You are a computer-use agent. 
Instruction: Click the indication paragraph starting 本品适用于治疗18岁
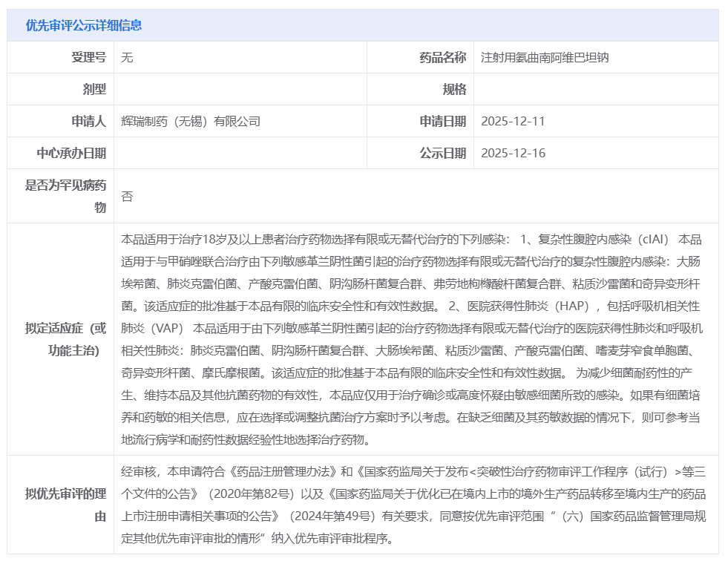[412, 338]
